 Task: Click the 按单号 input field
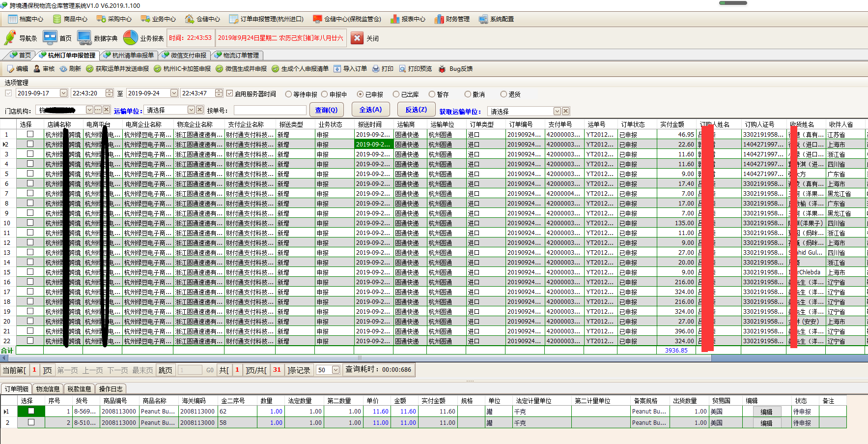coord(270,111)
